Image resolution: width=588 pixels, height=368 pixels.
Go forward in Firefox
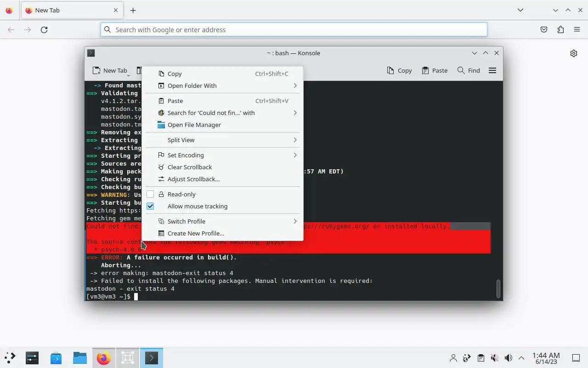tap(28, 29)
